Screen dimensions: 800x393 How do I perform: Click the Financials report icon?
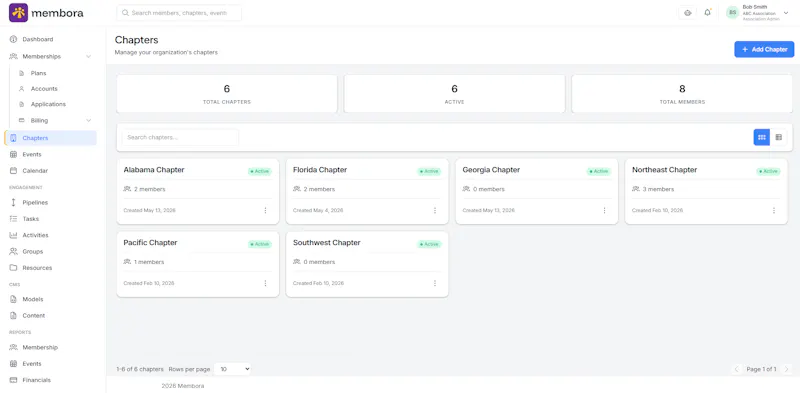[13, 380]
